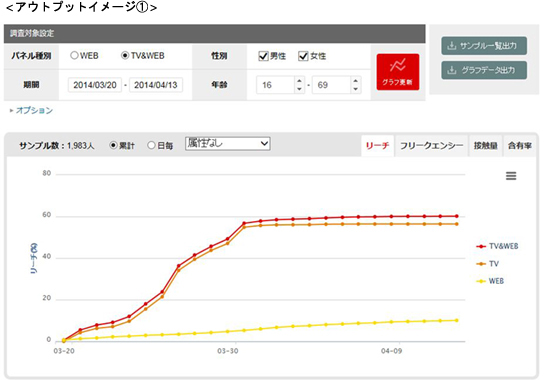The image size is (550, 380).
Task: Click the サンプル数 : 1,983人 text
Action: point(57,146)
